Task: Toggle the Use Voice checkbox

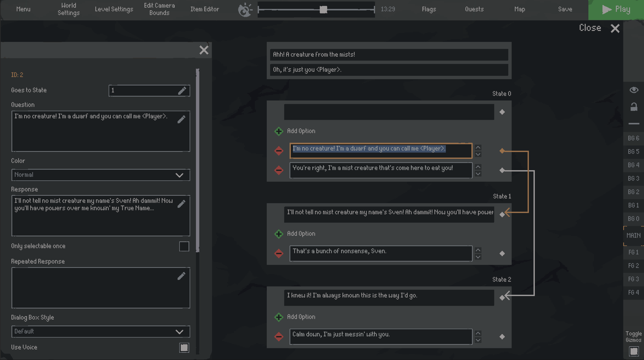Action: [x=184, y=348]
